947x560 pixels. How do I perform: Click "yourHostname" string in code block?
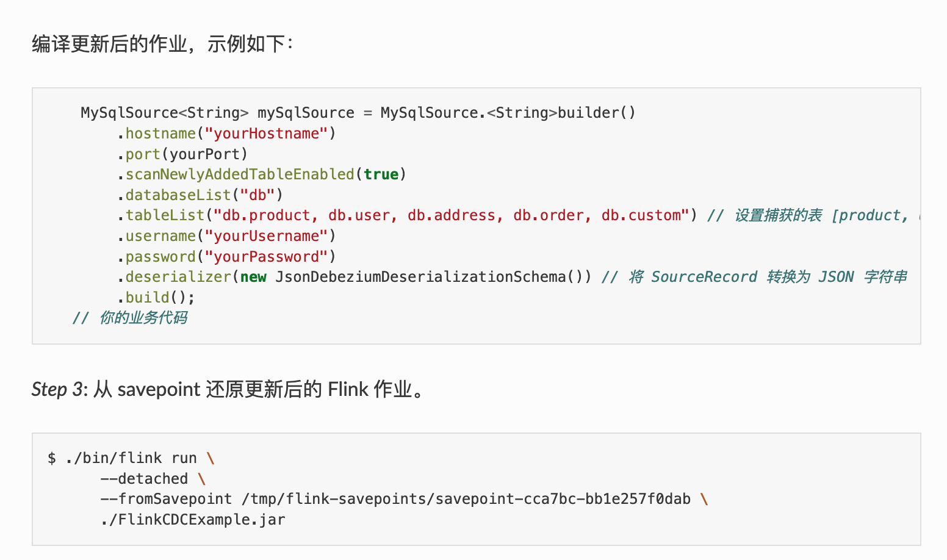[267, 134]
